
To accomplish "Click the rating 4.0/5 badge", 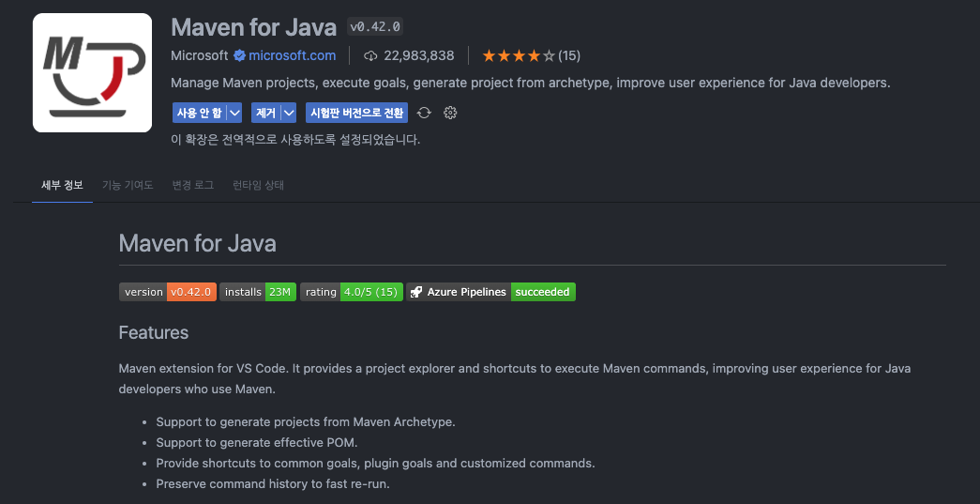I will [351, 292].
